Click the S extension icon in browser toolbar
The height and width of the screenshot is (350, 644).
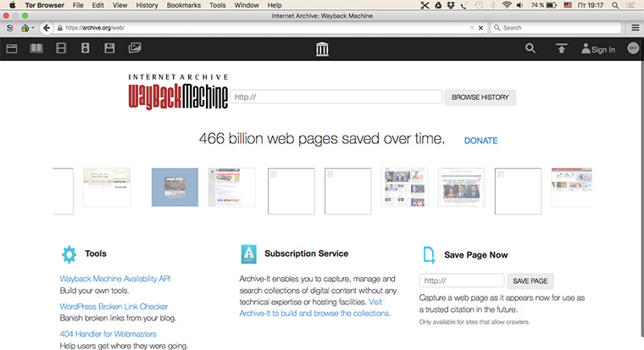(10, 28)
